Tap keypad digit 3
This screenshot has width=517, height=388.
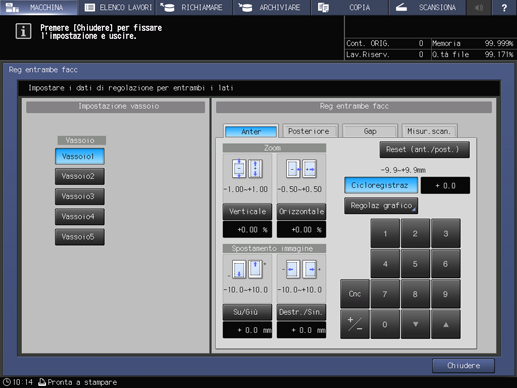coord(446,233)
